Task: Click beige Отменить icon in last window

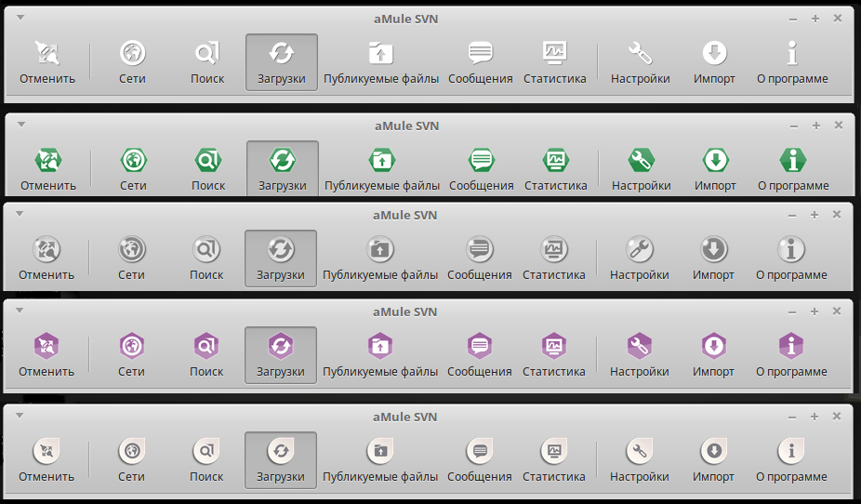Action: [x=46, y=451]
